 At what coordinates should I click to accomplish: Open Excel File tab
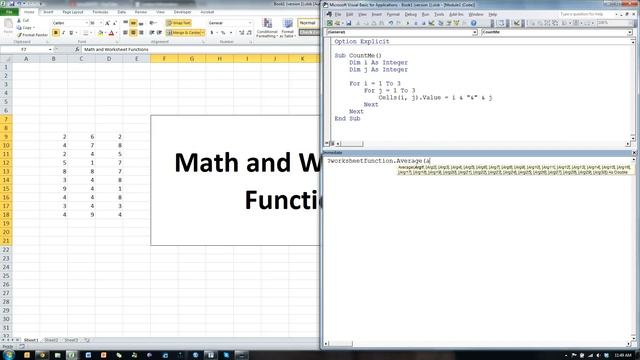9,12
